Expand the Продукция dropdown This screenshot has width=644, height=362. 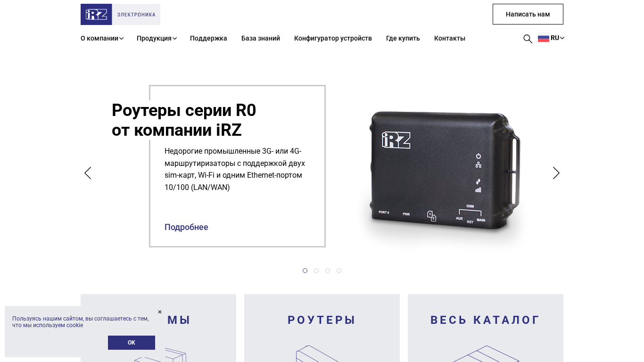pos(157,38)
